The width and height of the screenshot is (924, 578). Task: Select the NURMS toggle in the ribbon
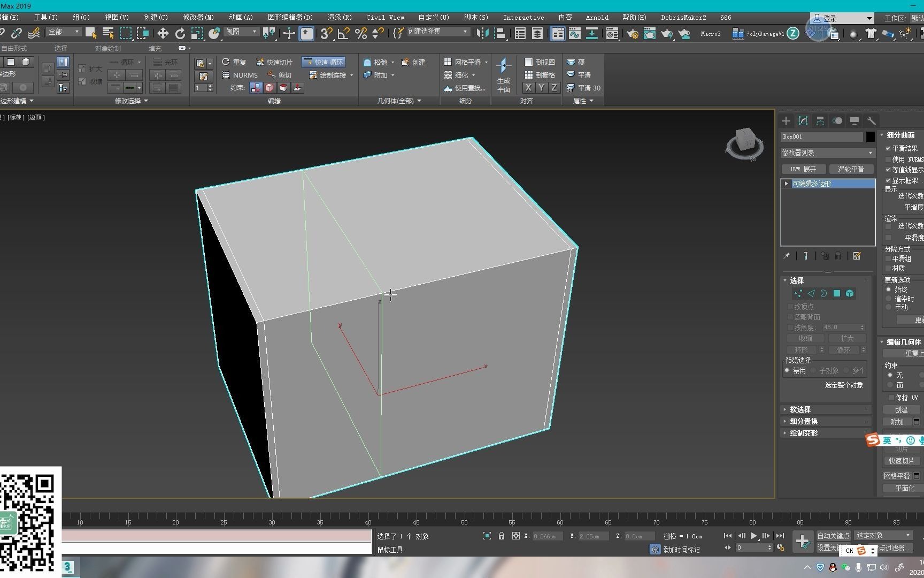tap(241, 75)
